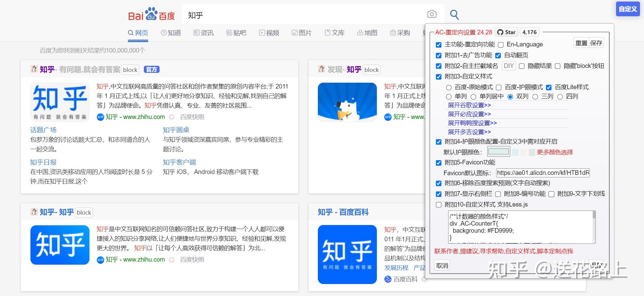Select 单列 layout radio button
The width and height of the screenshot is (644, 296).
pyautogui.click(x=449, y=97)
